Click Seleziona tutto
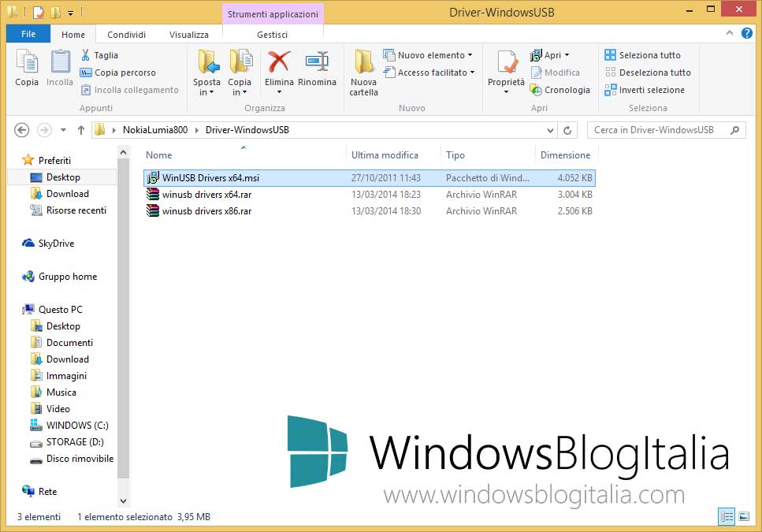 coord(642,55)
